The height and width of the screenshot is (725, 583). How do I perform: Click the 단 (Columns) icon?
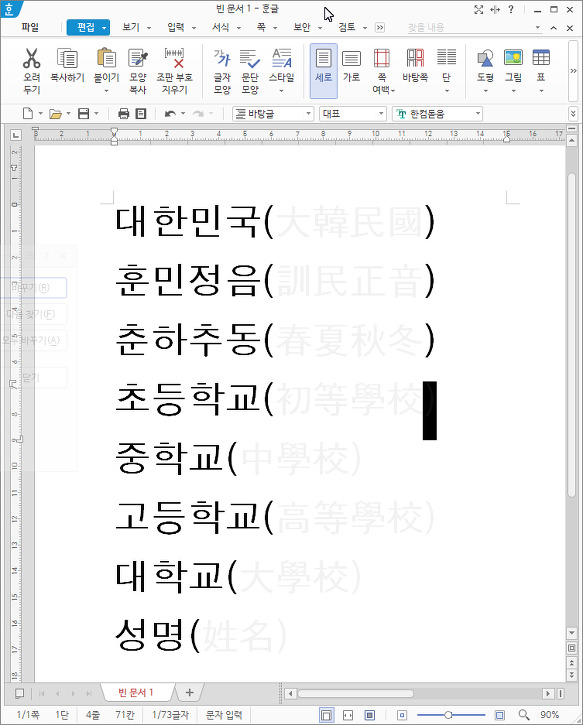[446, 58]
